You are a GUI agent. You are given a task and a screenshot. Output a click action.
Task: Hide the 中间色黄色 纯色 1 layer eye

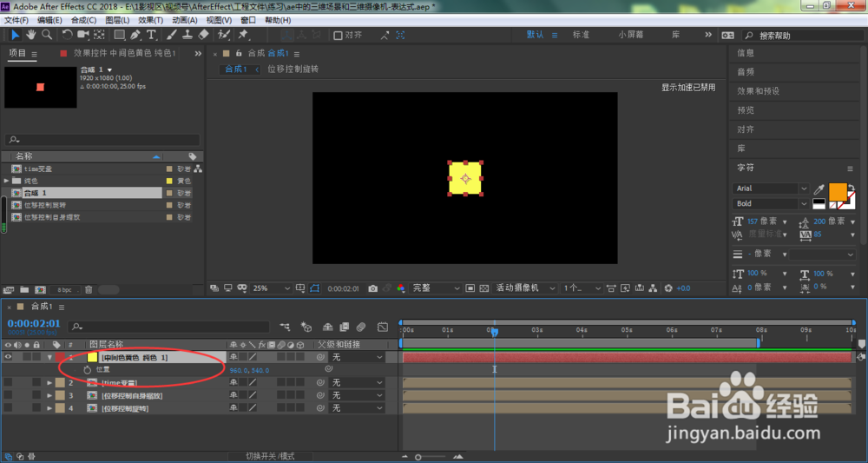(8, 358)
